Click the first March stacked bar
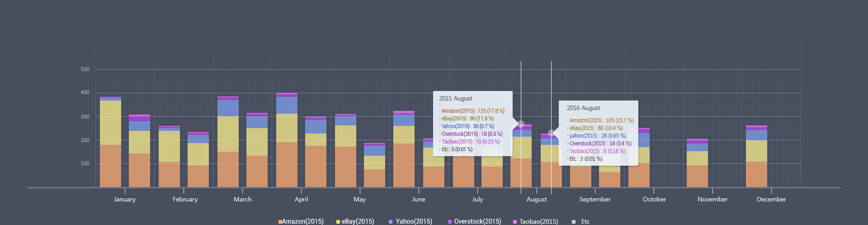 pos(228,142)
